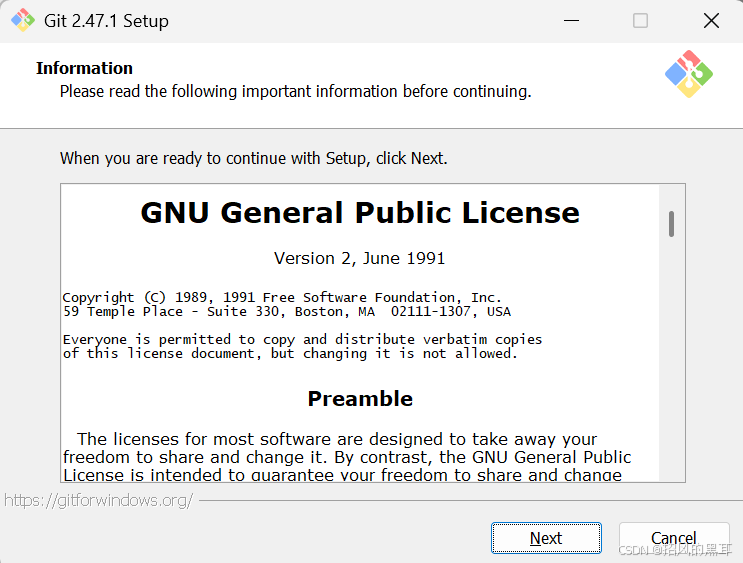743x563 pixels.
Task: Click 'The licenses for most software' line
Action: click(337, 439)
